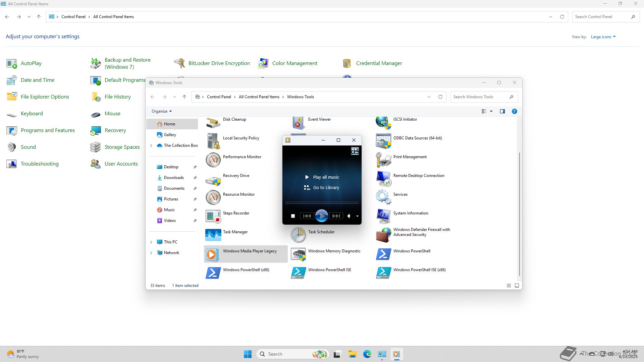The image size is (644, 362).
Task: Click the media player seek bar
Action: 321,203
